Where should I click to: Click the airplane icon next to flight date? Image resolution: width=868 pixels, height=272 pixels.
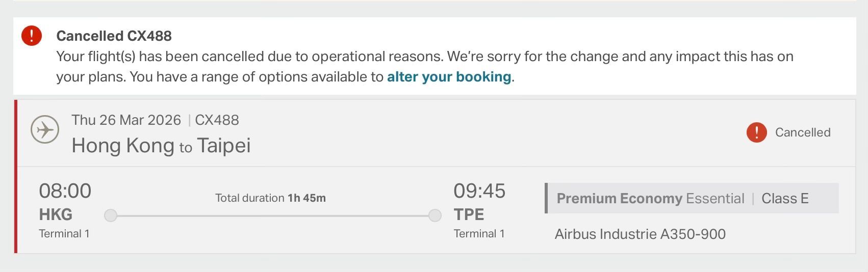[45, 130]
